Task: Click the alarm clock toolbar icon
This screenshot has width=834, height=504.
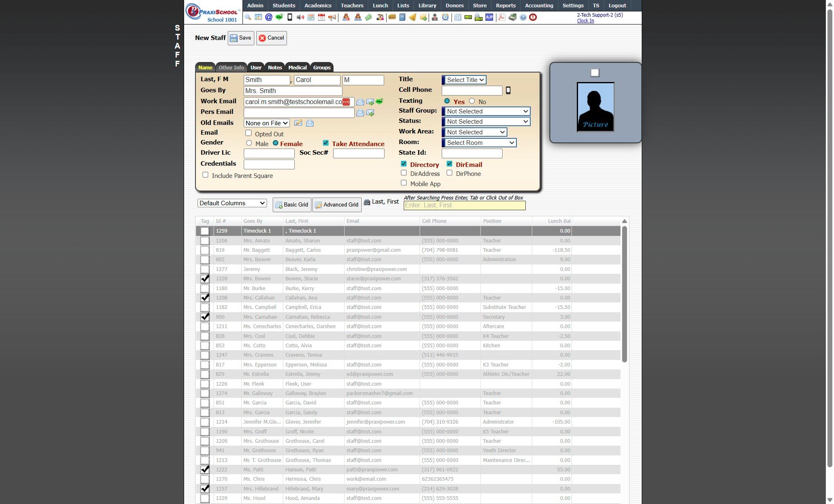Action: [445, 17]
